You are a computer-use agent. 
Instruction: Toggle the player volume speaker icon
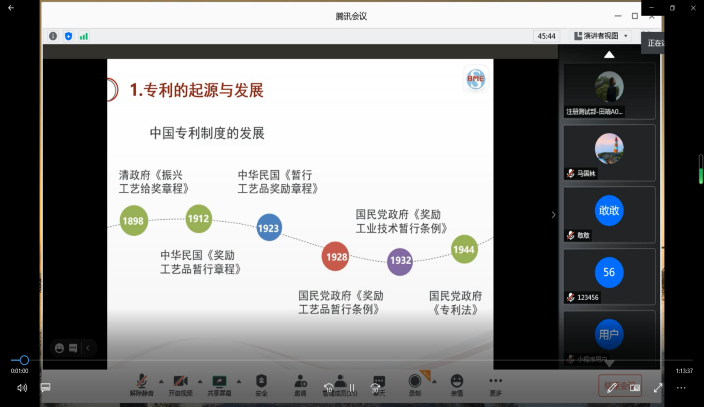pos(22,387)
